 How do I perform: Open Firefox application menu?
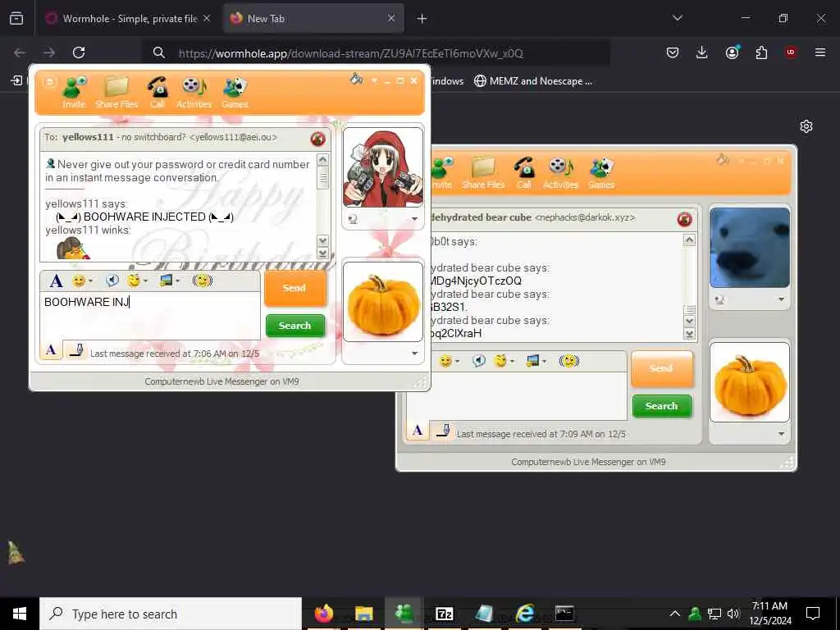[x=820, y=52]
